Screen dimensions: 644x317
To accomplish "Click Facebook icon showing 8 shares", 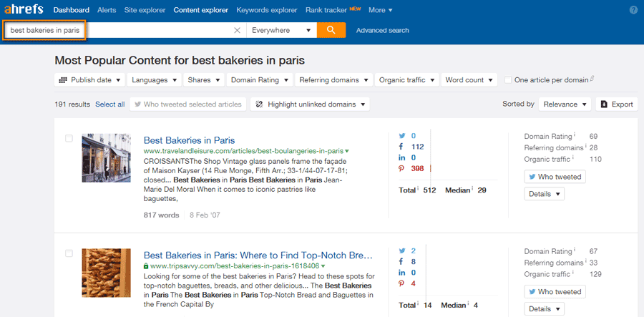I will 401,262.
